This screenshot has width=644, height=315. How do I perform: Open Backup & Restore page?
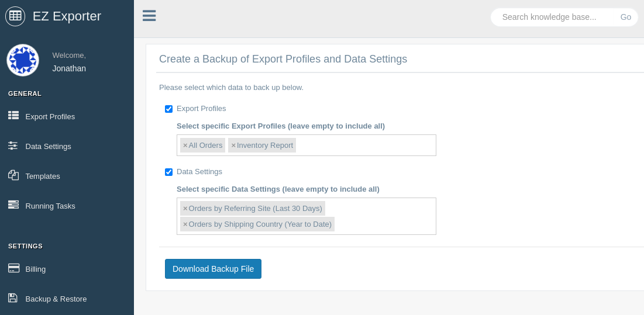[56, 299]
